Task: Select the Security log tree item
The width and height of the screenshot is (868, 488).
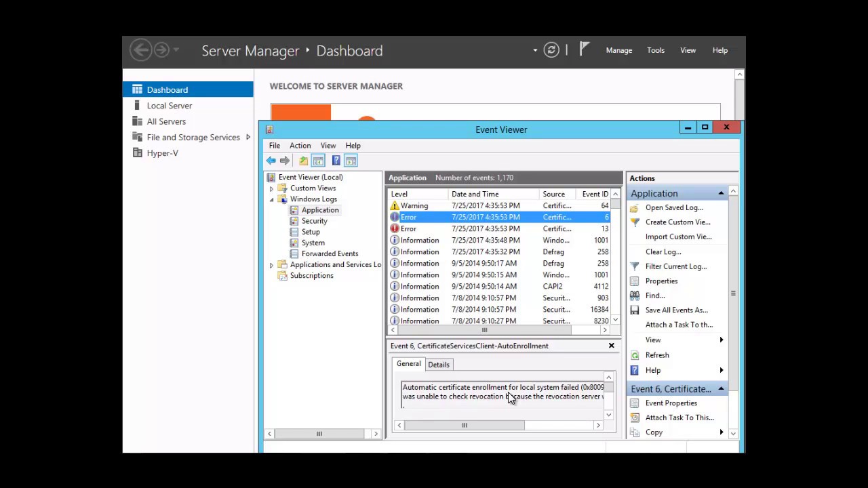Action: pyautogui.click(x=315, y=221)
